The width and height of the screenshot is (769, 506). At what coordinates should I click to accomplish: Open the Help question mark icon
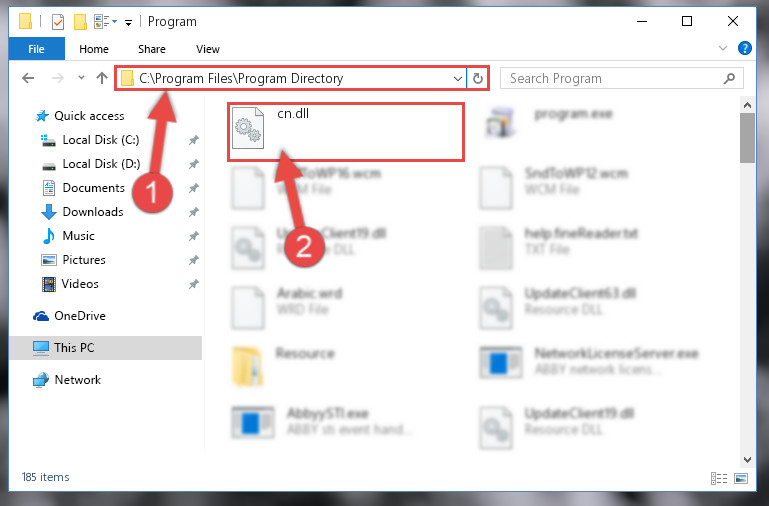[744, 48]
